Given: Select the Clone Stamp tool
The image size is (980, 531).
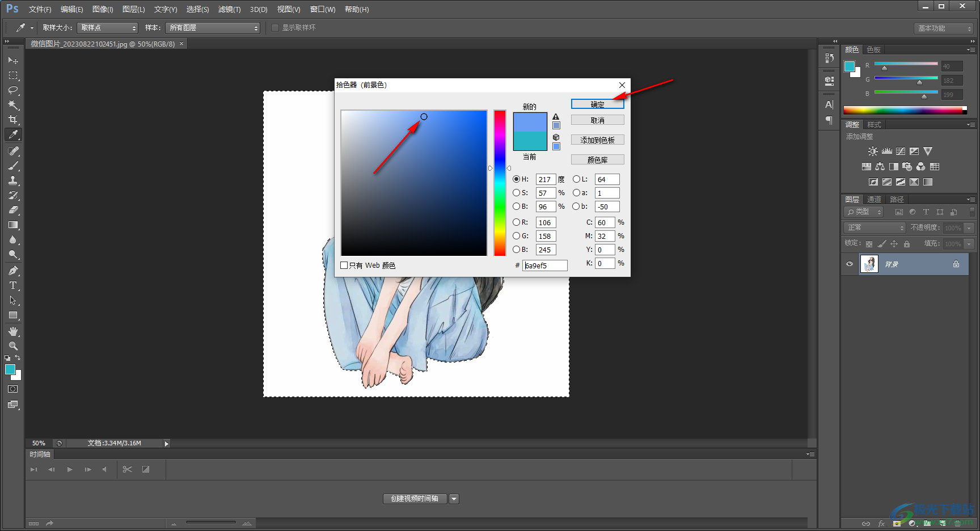Looking at the screenshot, I should pos(13,180).
